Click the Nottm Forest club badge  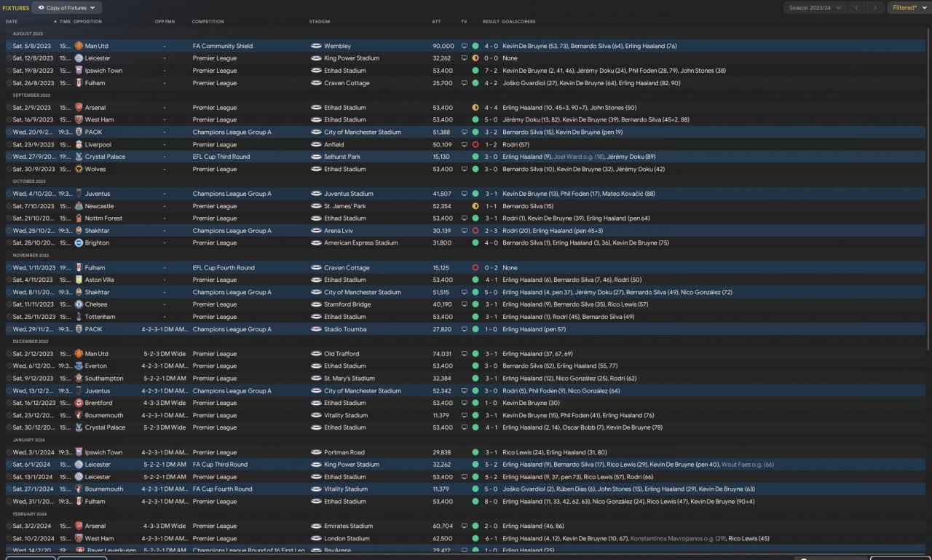coord(79,218)
